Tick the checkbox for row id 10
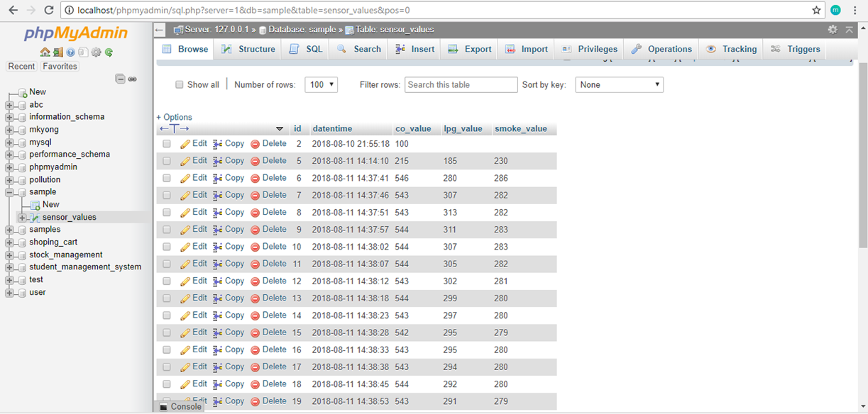Screen dimensions: 868x414 point(167,247)
